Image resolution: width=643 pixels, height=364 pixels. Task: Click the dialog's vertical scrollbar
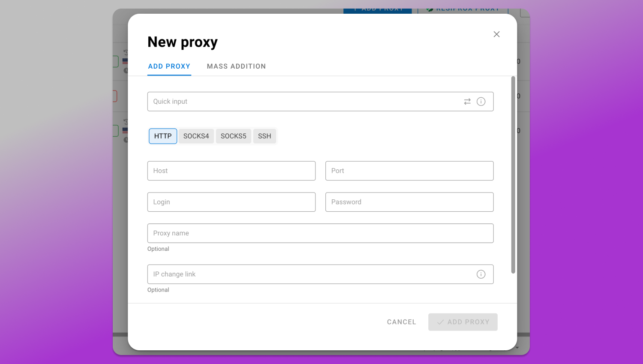(513, 175)
